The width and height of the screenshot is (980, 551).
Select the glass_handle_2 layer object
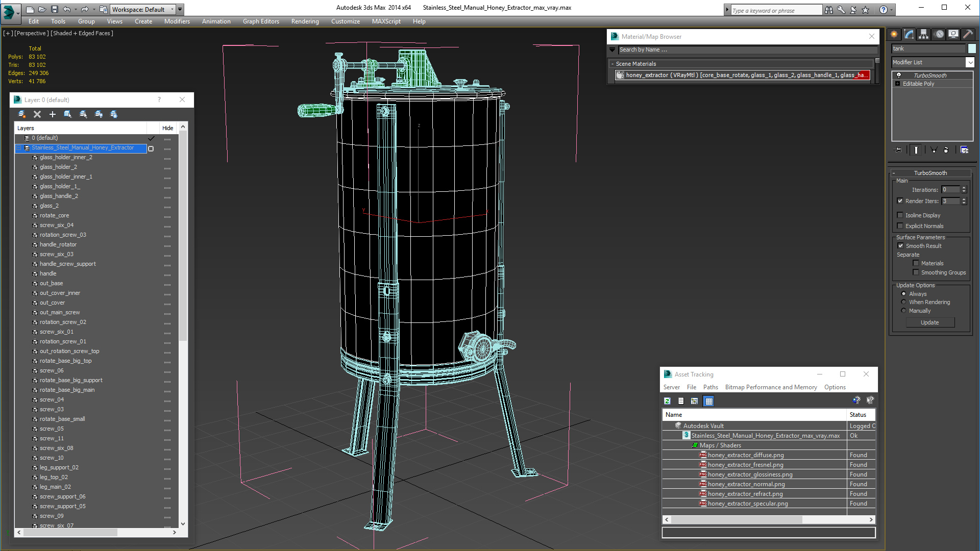(x=59, y=196)
